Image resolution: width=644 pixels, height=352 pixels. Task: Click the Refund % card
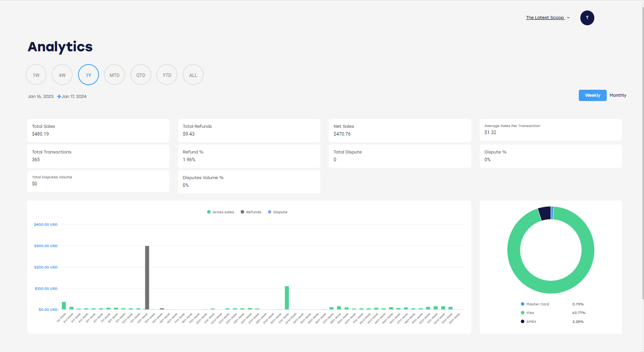coord(249,156)
